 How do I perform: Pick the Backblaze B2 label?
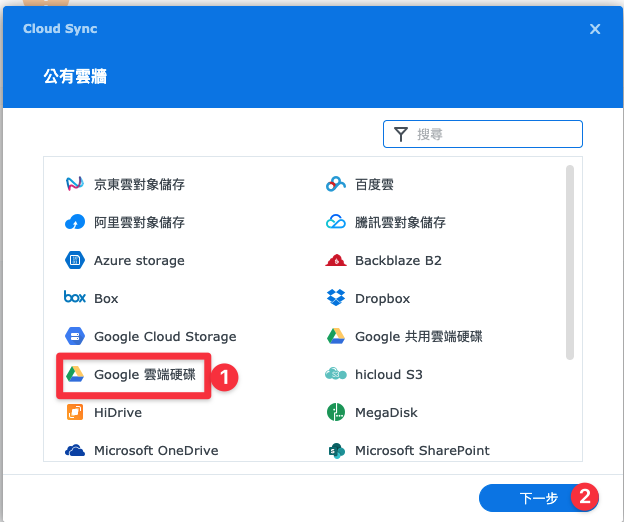398,261
